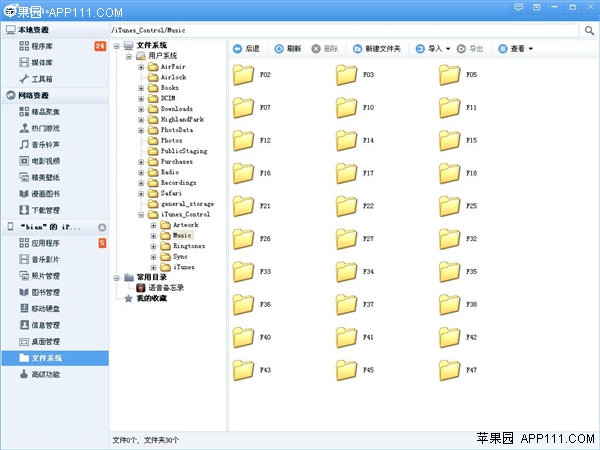Expand the DCIM tree node
Image resolution: width=600 pixels, height=450 pixels.
[141, 98]
